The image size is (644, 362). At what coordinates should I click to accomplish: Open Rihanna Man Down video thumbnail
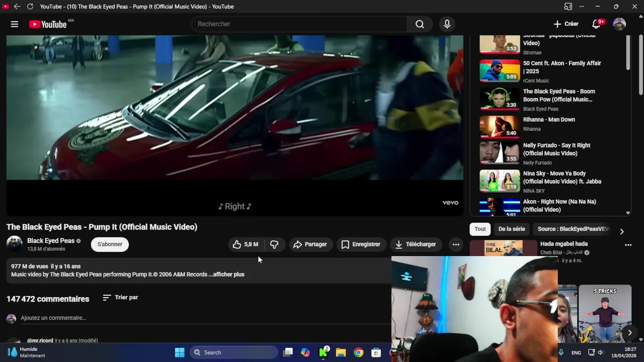coord(500,127)
